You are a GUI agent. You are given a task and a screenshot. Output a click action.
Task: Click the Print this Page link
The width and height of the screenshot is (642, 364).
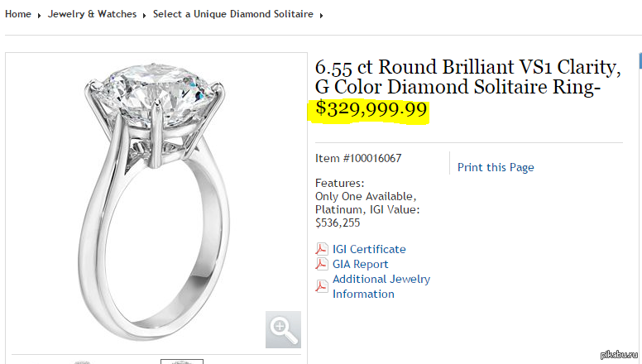pyautogui.click(x=496, y=167)
